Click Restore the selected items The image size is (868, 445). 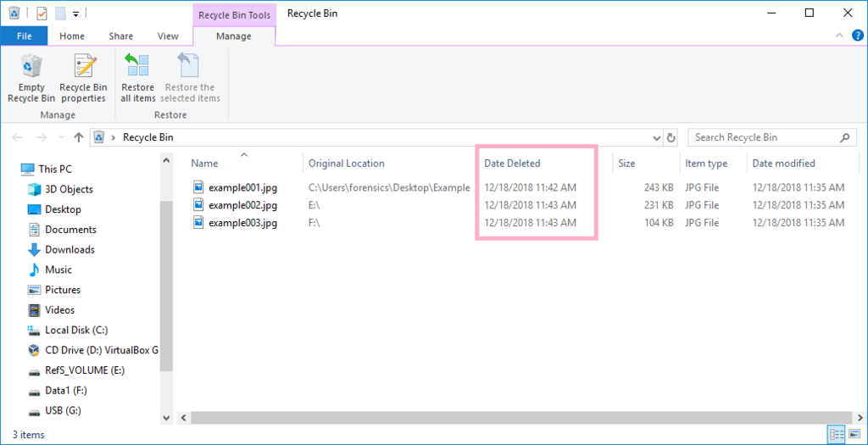click(x=190, y=78)
